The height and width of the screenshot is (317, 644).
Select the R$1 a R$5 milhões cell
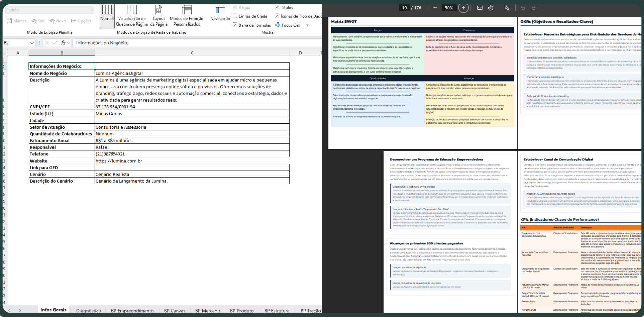coord(192,140)
